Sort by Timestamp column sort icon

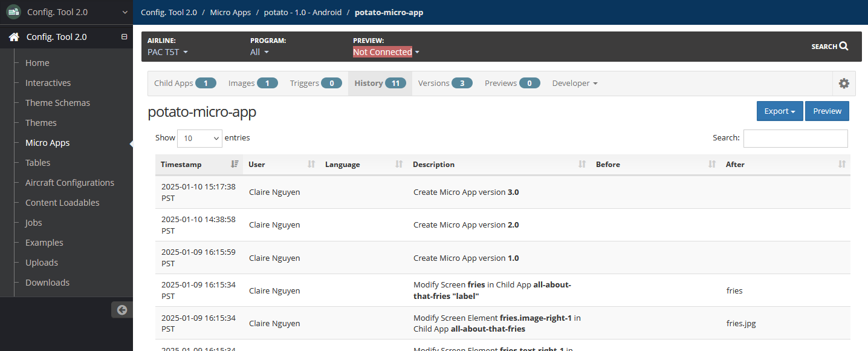(235, 164)
